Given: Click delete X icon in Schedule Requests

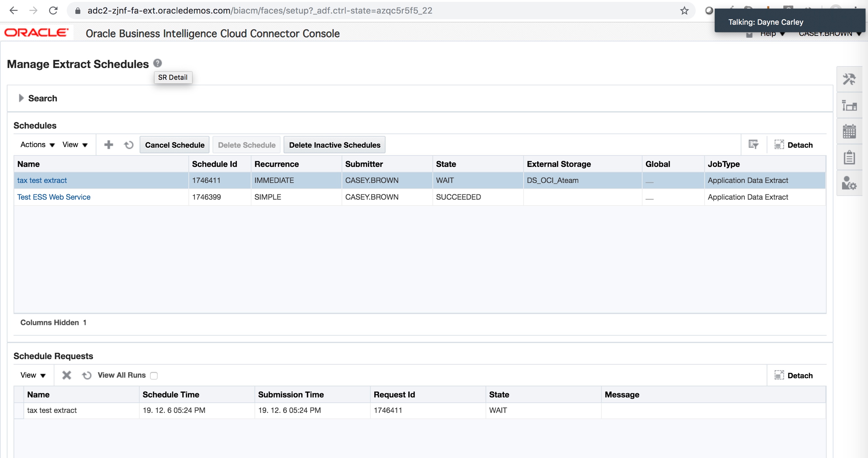Looking at the screenshot, I should [66, 375].
